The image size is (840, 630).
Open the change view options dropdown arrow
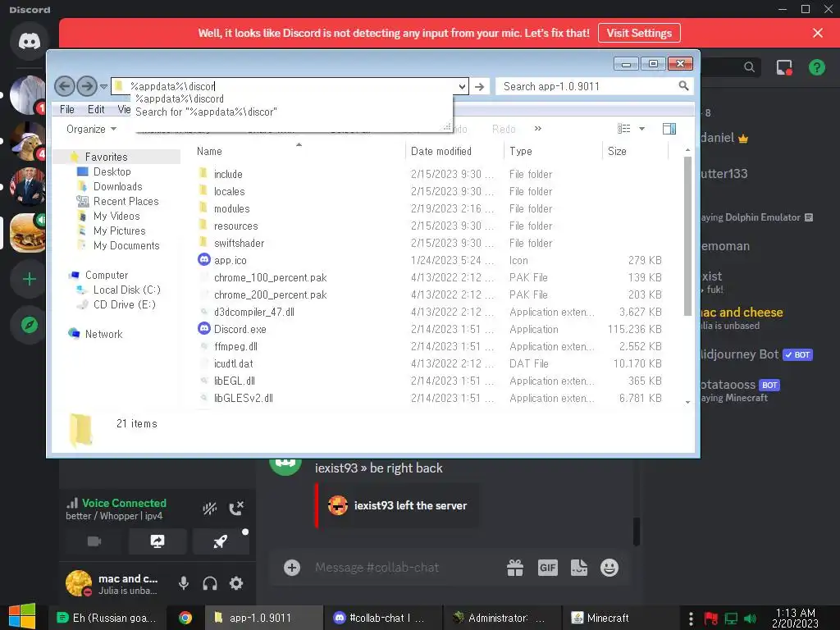point(641,129)
